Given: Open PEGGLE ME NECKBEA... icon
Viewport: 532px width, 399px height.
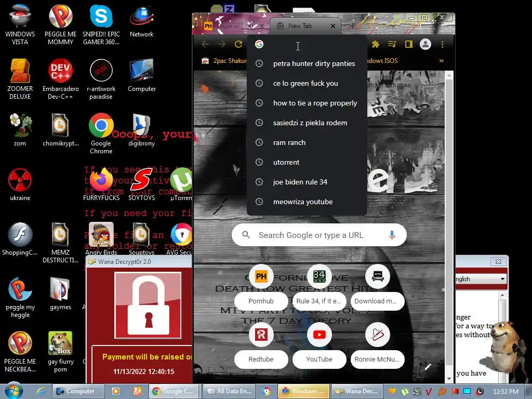Looking at the screenshot, I should click(x=20, y=352).
